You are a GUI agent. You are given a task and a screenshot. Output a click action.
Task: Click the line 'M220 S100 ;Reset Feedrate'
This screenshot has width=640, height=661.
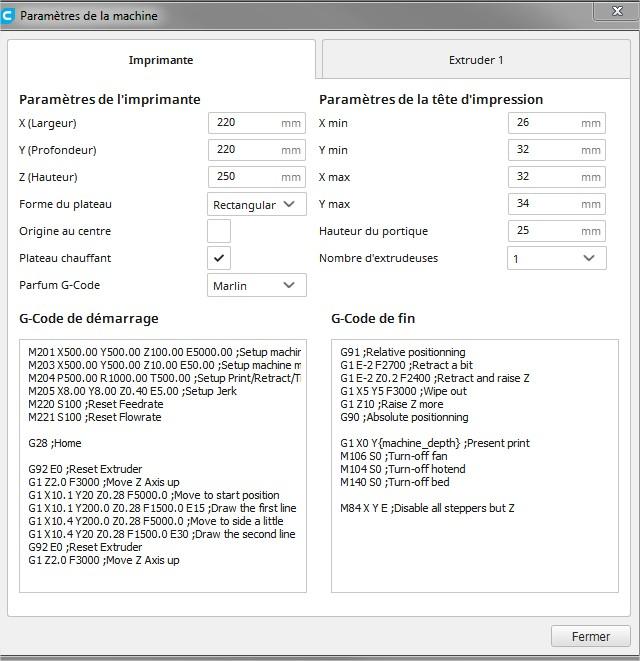click(96, 404)
